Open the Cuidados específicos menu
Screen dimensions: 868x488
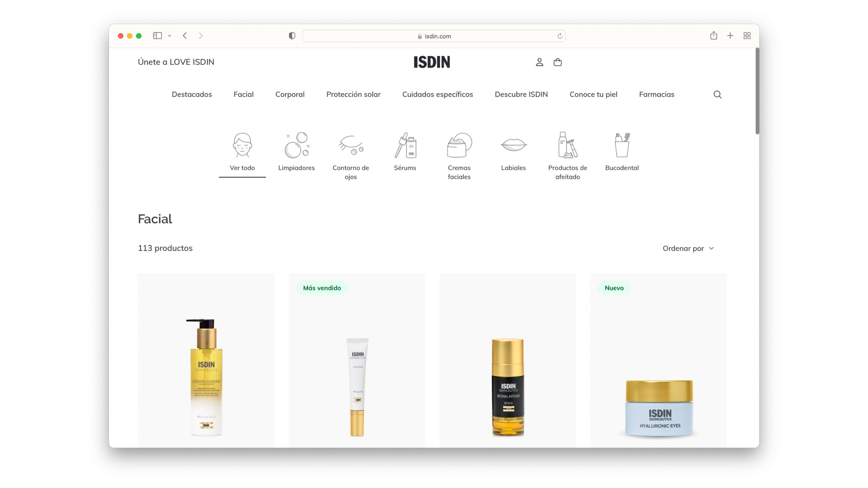[437, 95]
